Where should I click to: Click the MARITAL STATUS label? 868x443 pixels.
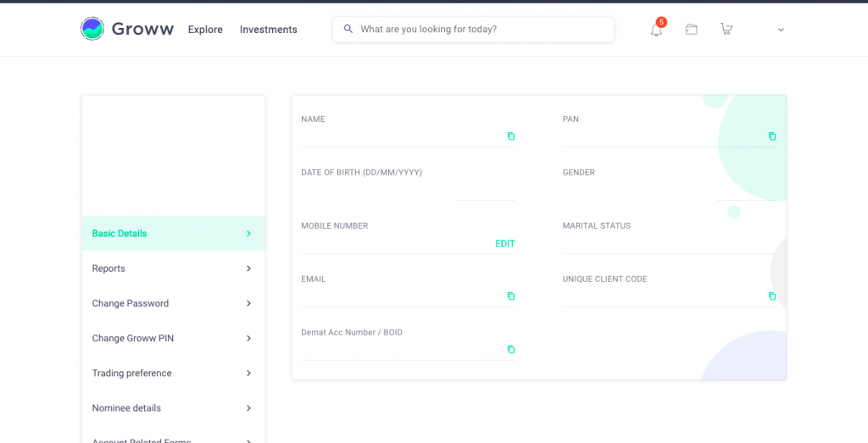point(597,225)
